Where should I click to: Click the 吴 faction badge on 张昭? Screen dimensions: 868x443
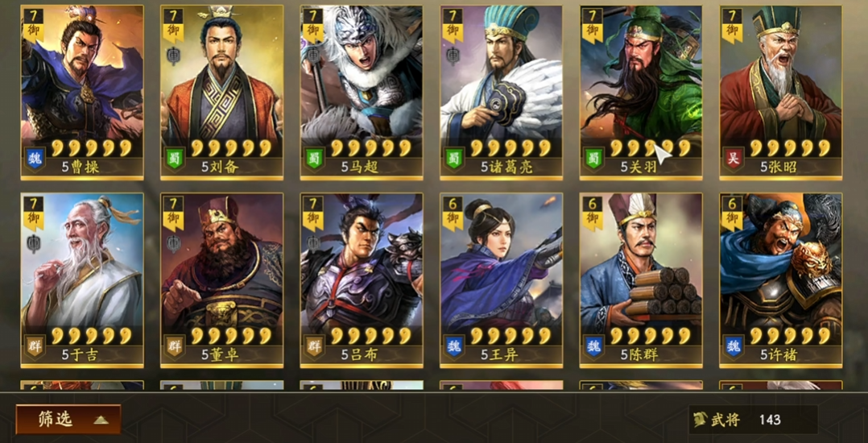click(733, 159)
